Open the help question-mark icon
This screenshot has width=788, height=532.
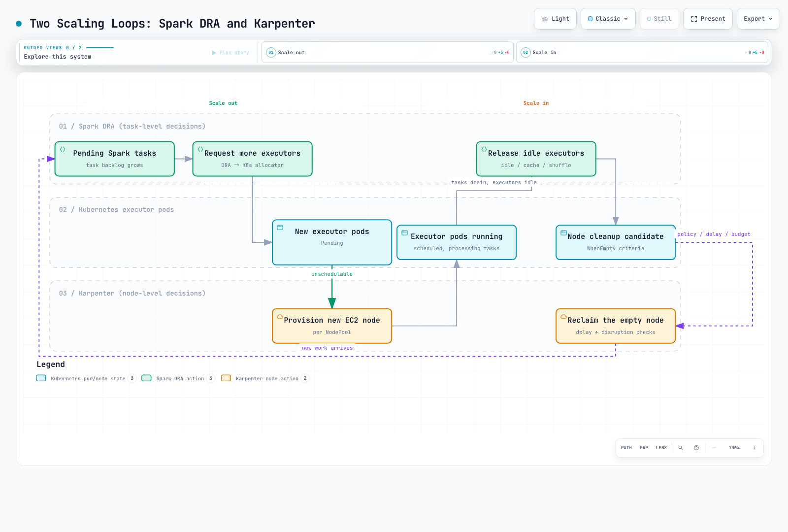696,448
